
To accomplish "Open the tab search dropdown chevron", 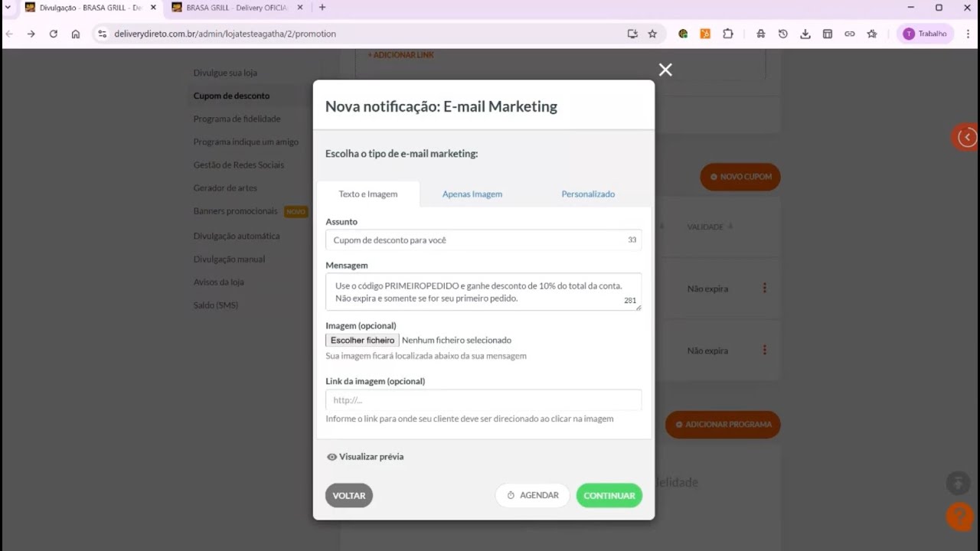I will click(8, 8).
